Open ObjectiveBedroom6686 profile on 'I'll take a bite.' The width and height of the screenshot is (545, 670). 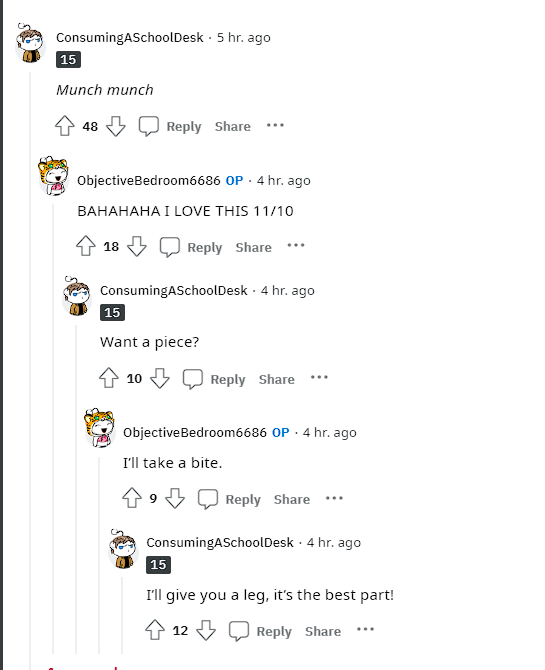[195, 432]
